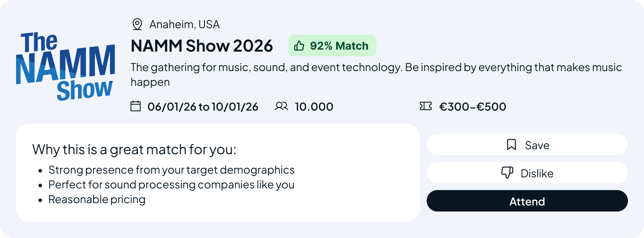644x238 pixels.
Task: Click the thumbs-down icon inside the Dislike button
Action: (x=506, y=173)
